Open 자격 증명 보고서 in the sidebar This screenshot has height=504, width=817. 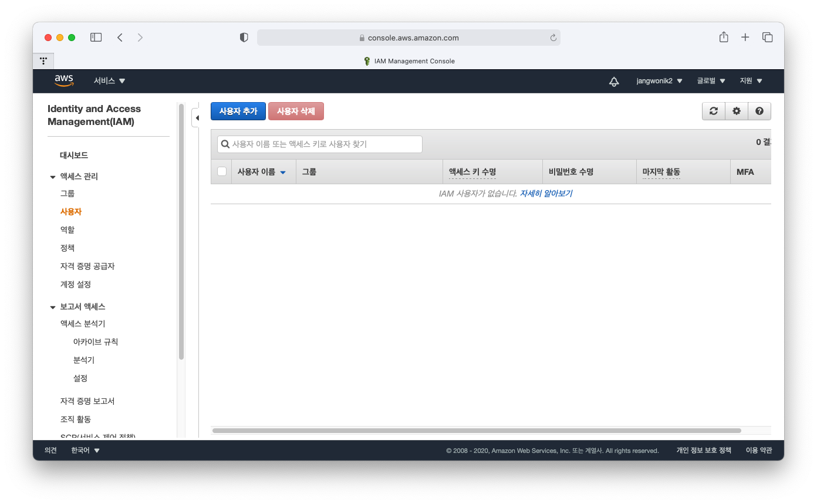(87, 401)
